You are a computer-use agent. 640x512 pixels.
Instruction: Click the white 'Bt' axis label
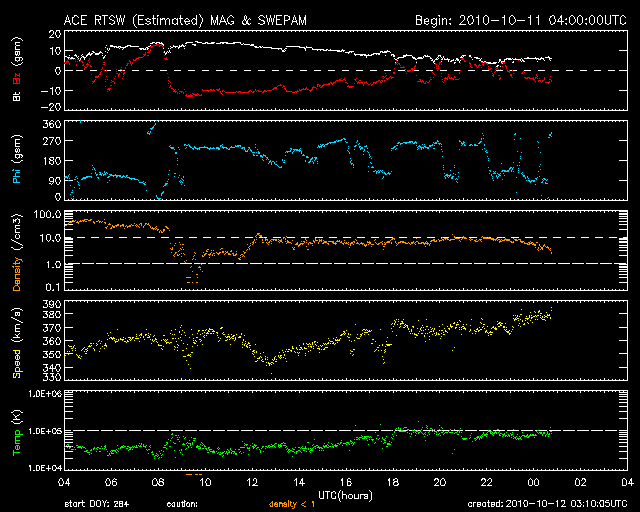tap(17, 96)
